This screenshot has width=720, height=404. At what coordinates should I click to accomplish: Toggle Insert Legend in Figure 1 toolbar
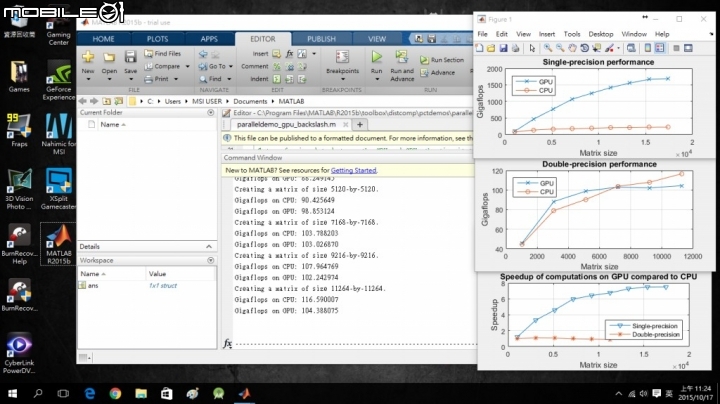660,48
